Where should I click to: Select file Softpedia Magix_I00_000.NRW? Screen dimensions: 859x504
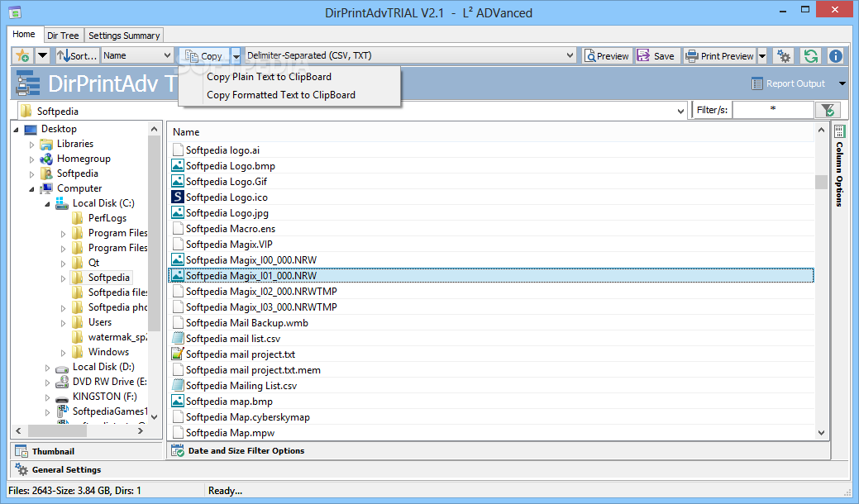(x=251, y=260)
